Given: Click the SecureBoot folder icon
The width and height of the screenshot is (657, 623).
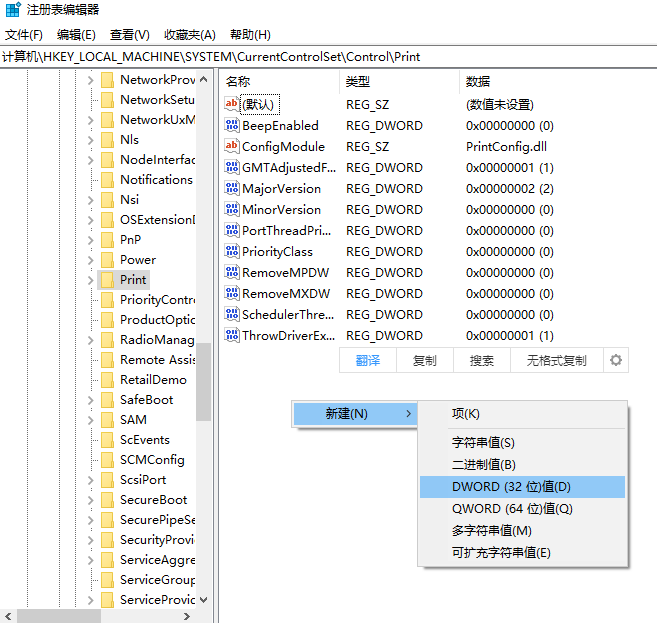Looking at the screenshot, I should pos(107,500).
